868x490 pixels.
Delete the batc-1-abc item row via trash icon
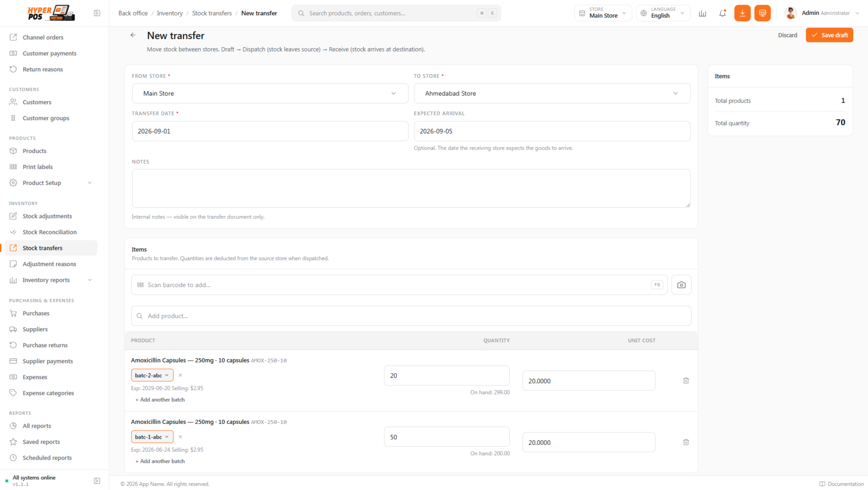coord(686,442)
